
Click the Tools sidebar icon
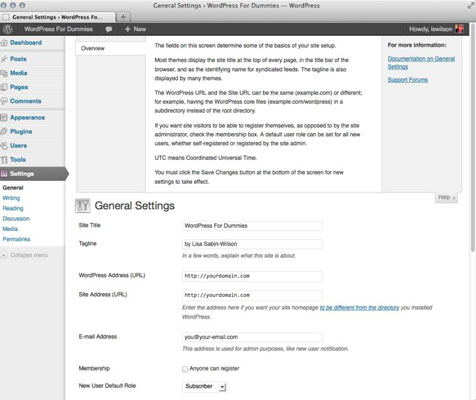[x=4, y=160]
